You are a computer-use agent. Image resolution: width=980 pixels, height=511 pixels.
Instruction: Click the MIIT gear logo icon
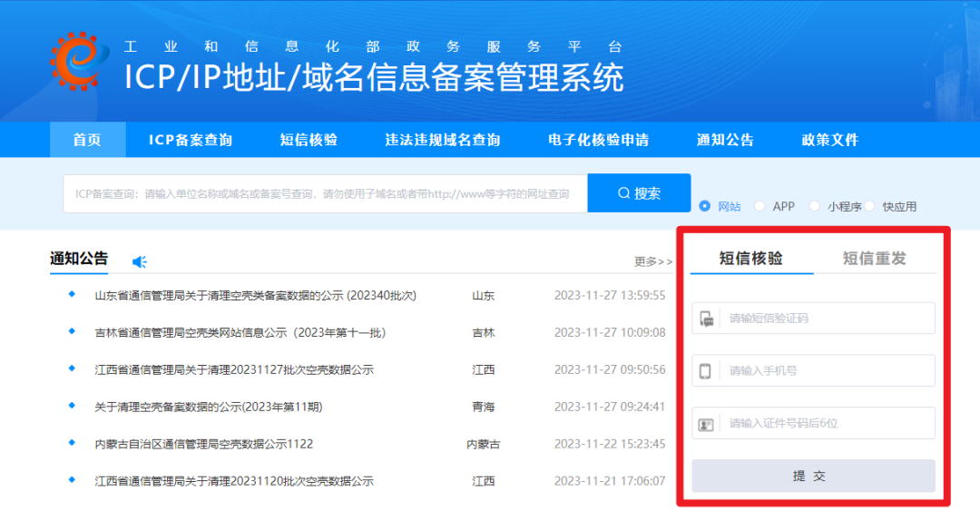79,62
